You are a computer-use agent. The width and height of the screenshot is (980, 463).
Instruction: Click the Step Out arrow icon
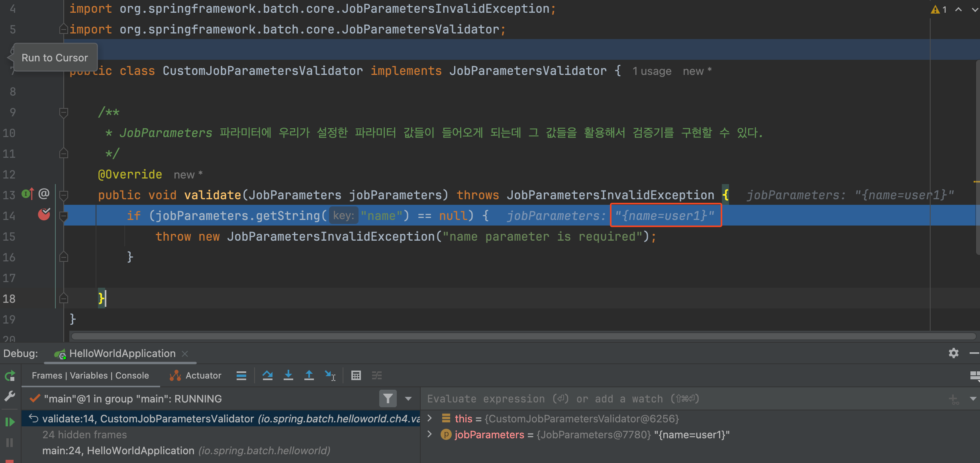click(309, 375)
